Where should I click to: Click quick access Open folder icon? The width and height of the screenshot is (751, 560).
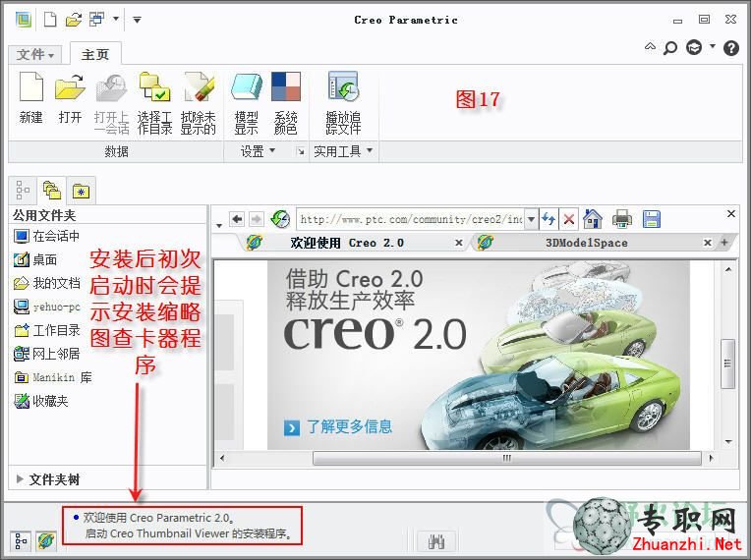tap(74, 20)
